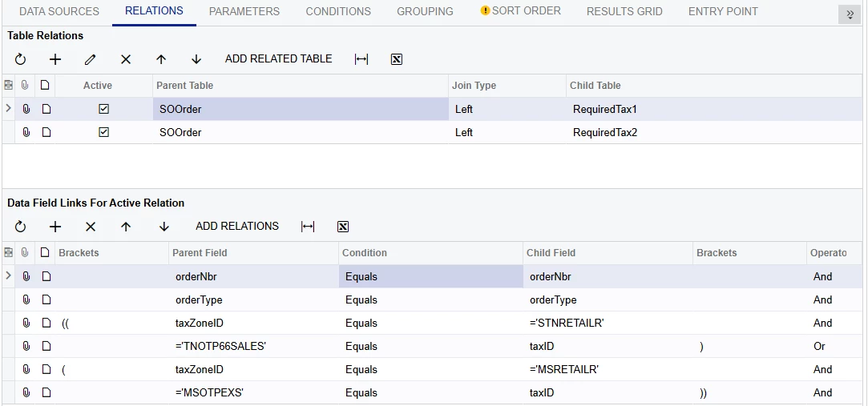The height and width of the screenshot is (406, 868).
Task: Select SOOrder parent cell for RequiredTax2
Action: pyautogui.click(x=301, y=132)
